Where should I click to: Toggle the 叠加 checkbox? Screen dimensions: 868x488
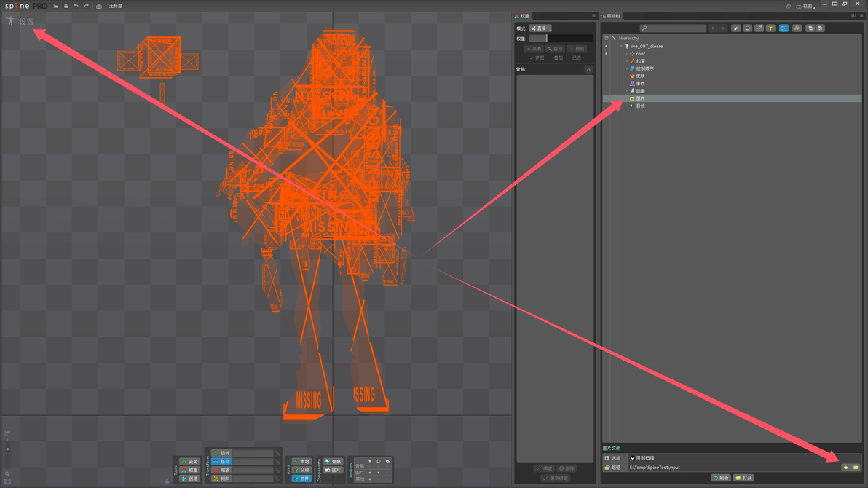coord(554,58)
